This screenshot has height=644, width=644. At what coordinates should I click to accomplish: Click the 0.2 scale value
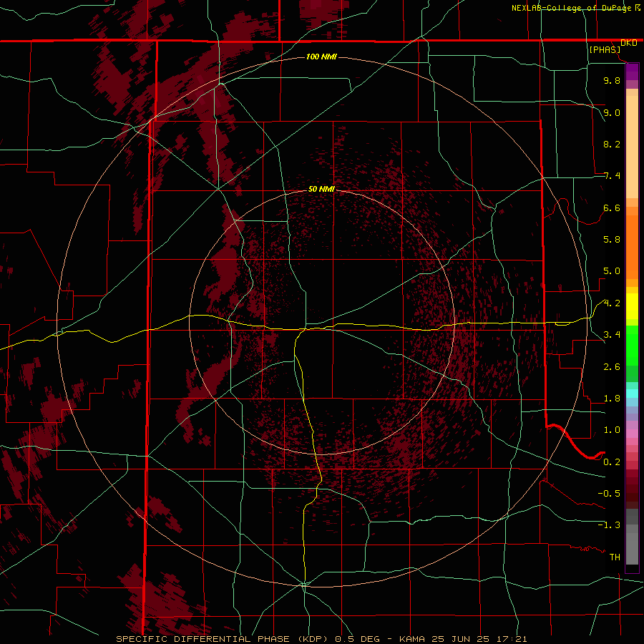612,462
